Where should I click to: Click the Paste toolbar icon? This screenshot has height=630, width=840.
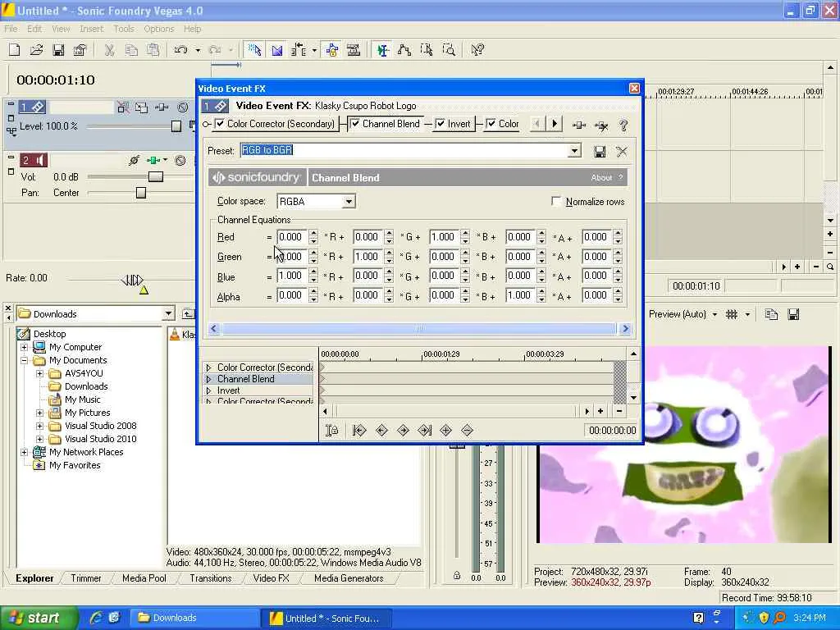tap(153, 50)
